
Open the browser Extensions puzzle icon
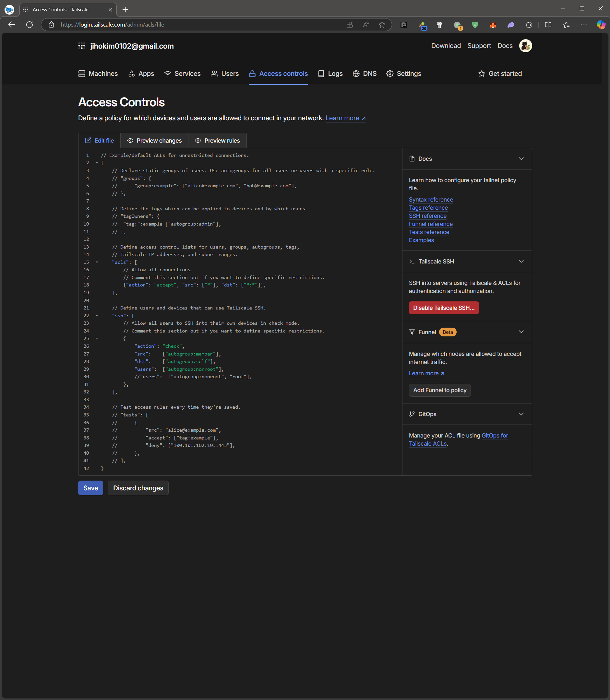click(x=528, y=25)
